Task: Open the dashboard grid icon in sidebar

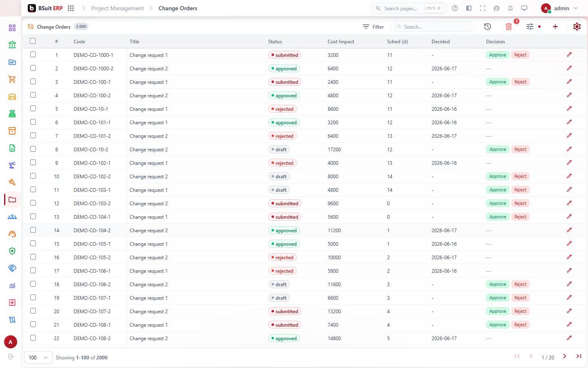Action: coord(12,28)
